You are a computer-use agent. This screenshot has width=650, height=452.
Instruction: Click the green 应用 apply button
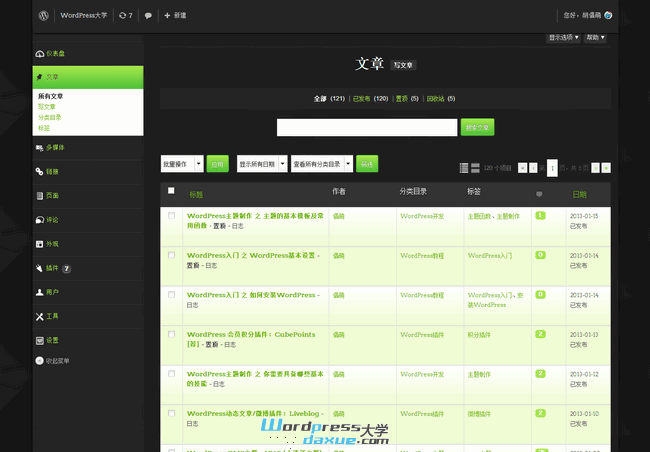(x=218, y=164)
